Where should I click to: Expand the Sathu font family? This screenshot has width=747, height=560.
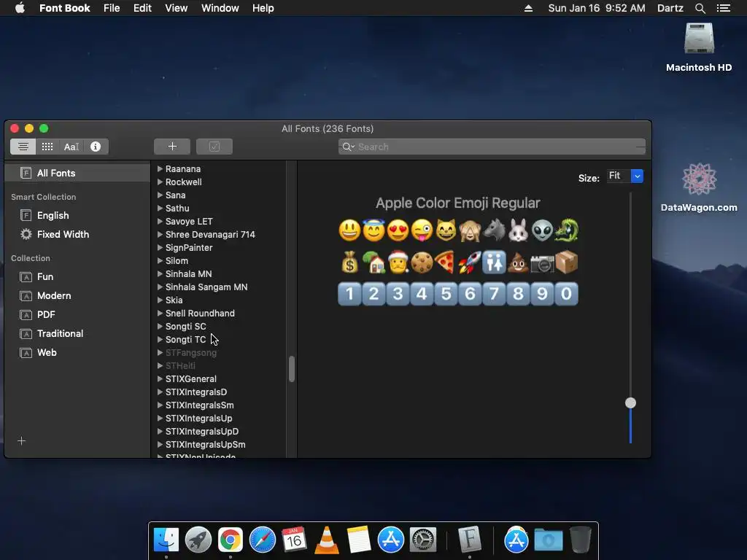(160, 208)
